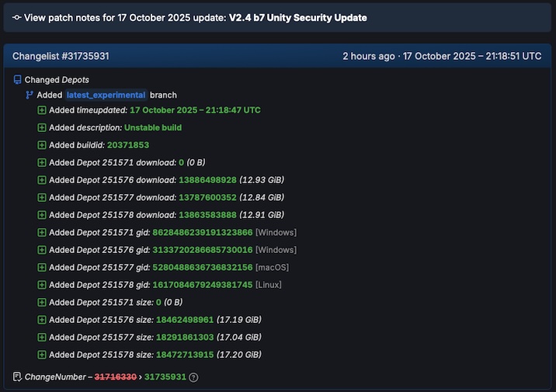Viewport: 556px width, 392px height.
Task: Click the plus icon for Depot 251576 size
Action: [x=42, y=320]
